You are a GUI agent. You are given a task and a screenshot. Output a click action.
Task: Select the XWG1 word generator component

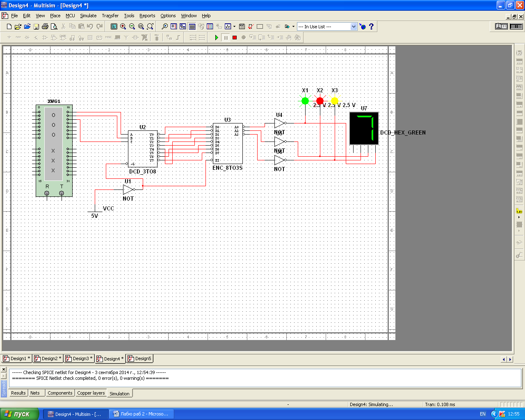click(x=54, y=151)
